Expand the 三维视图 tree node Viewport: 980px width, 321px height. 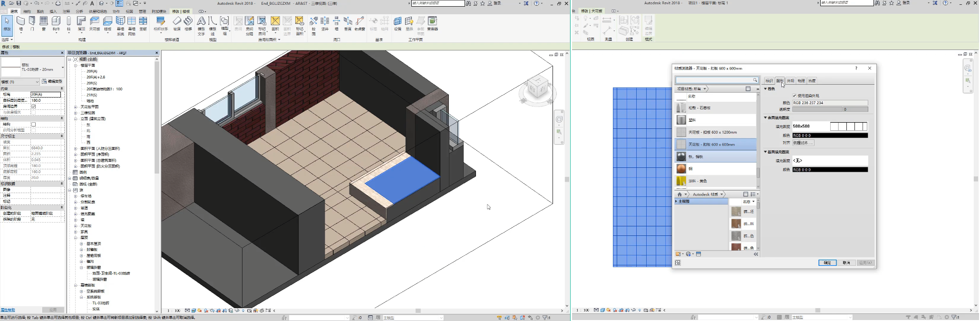pos(76,113)
